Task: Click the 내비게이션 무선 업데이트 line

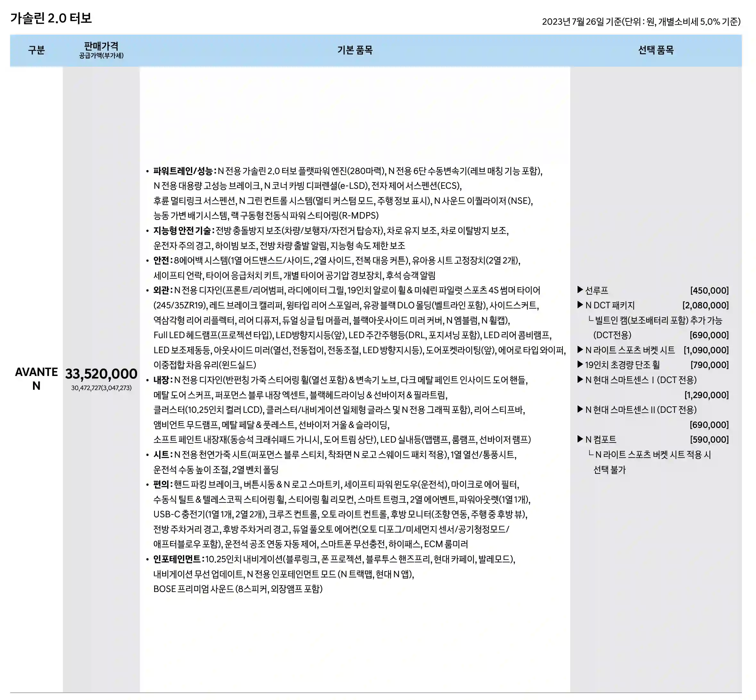Action: [283, 574]
